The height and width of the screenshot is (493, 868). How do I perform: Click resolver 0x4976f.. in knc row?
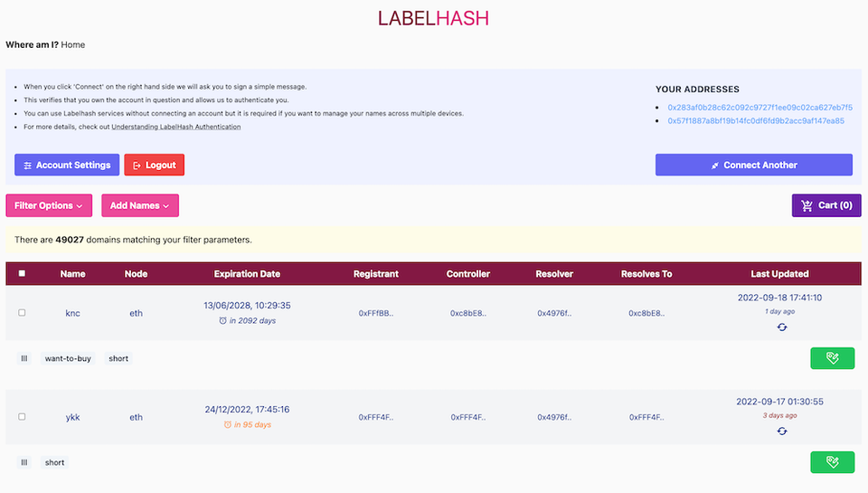(x=554, y=313)
